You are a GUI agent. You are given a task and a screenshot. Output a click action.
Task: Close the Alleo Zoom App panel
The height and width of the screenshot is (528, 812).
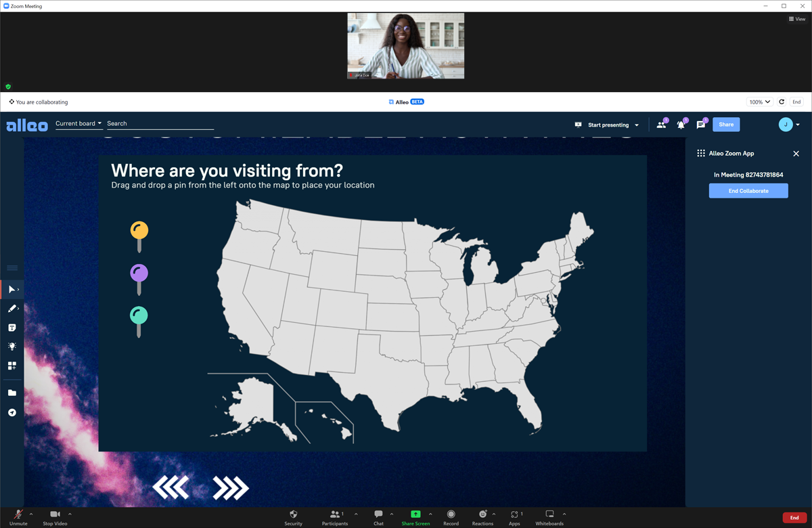click(x=796, y=154)
